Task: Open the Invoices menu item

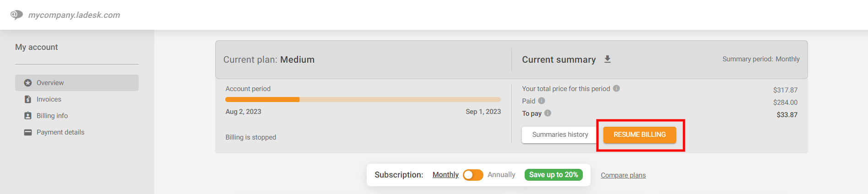Action: [49, 99]
